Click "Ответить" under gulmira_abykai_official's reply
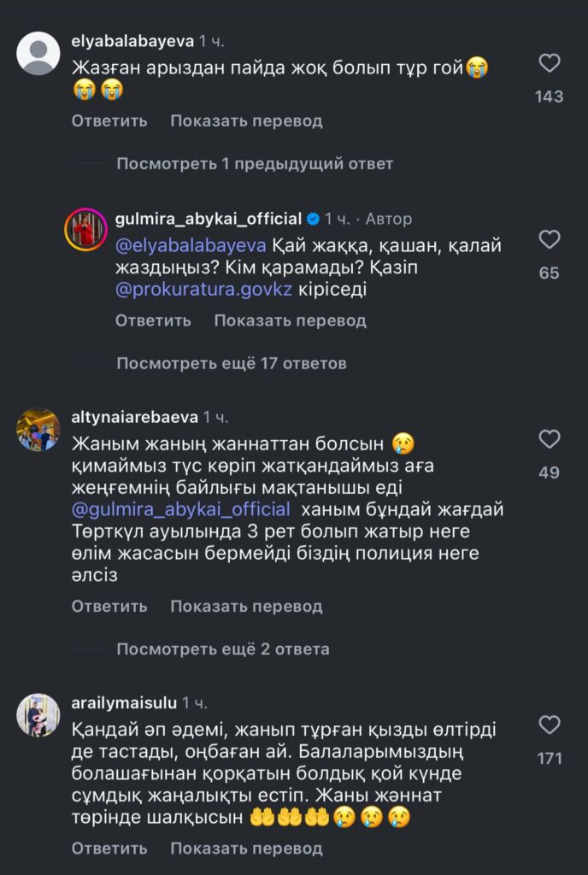 pos(153,320)
